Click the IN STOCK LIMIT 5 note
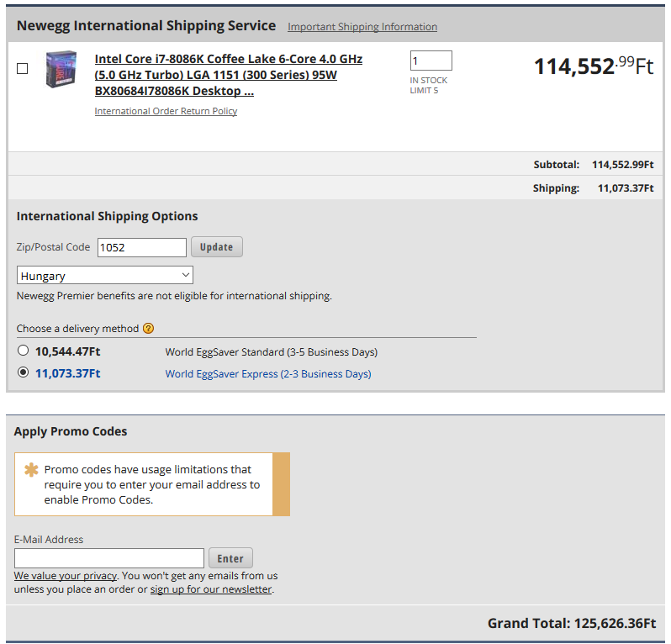This screenshot has height=644, width=671. click(x=429, y=85)
